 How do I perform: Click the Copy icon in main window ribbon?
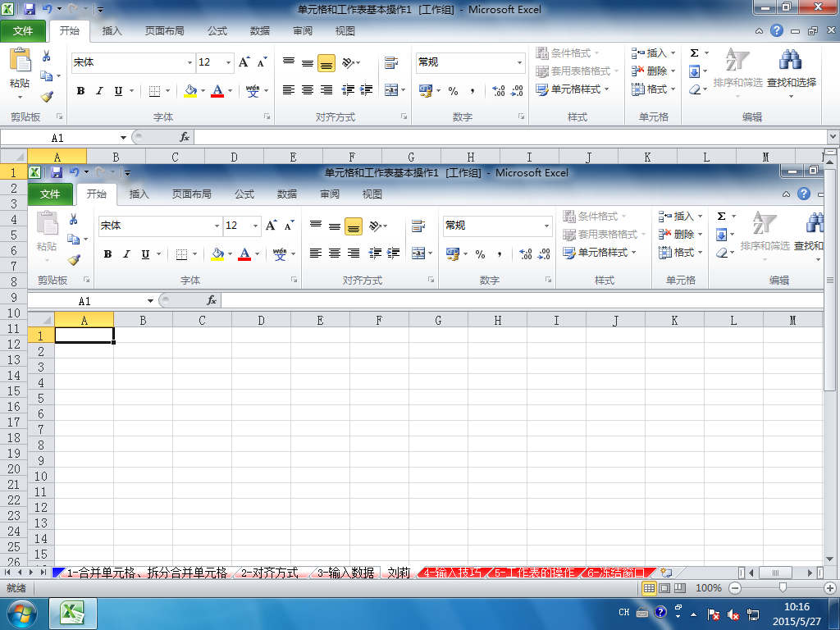pos(47,76)
